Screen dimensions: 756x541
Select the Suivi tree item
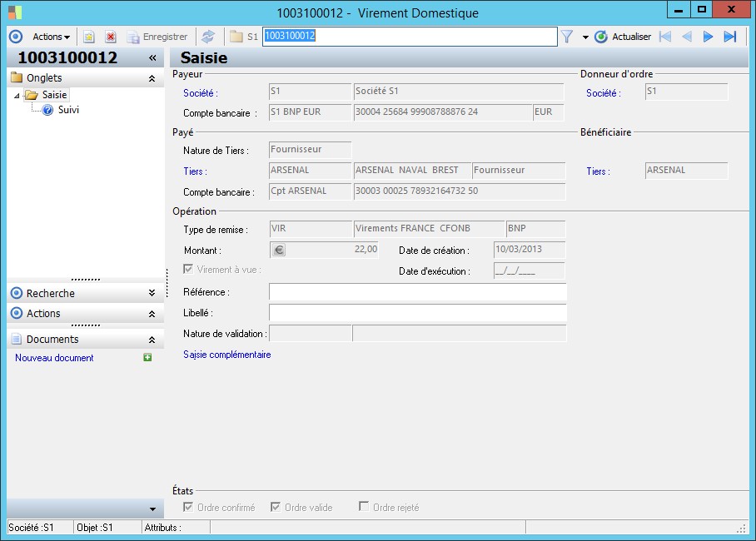point(68,110)
